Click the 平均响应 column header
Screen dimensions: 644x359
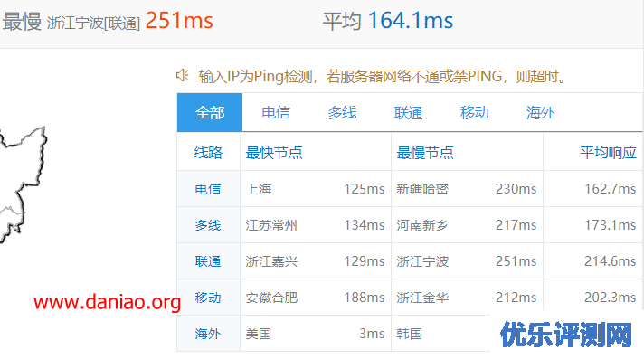click(608, 153)
